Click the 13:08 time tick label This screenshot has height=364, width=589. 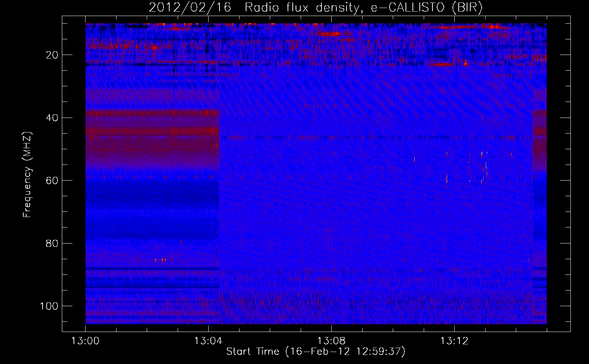(x=331, y=341)
